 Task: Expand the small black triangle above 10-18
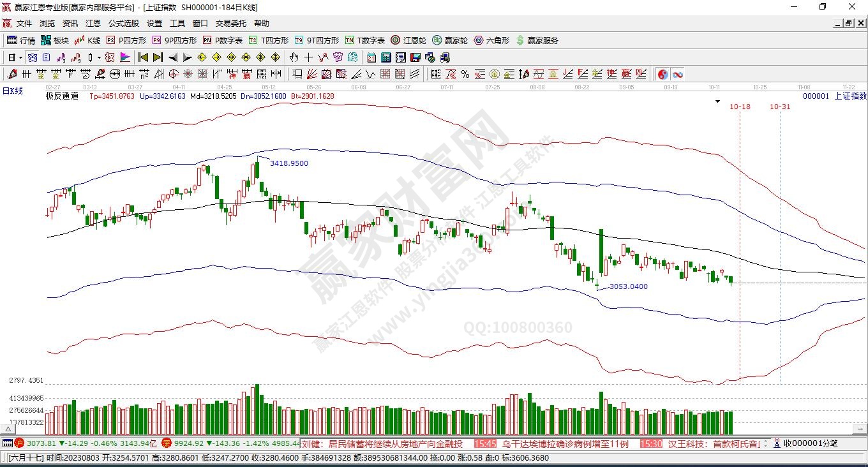[717, 102]
